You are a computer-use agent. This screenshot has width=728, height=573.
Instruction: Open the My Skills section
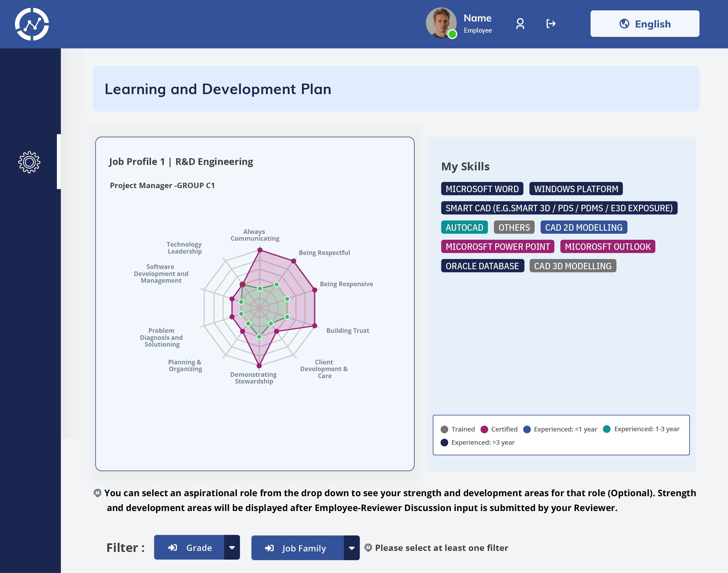pyautogui.click(x=465, y=166)
